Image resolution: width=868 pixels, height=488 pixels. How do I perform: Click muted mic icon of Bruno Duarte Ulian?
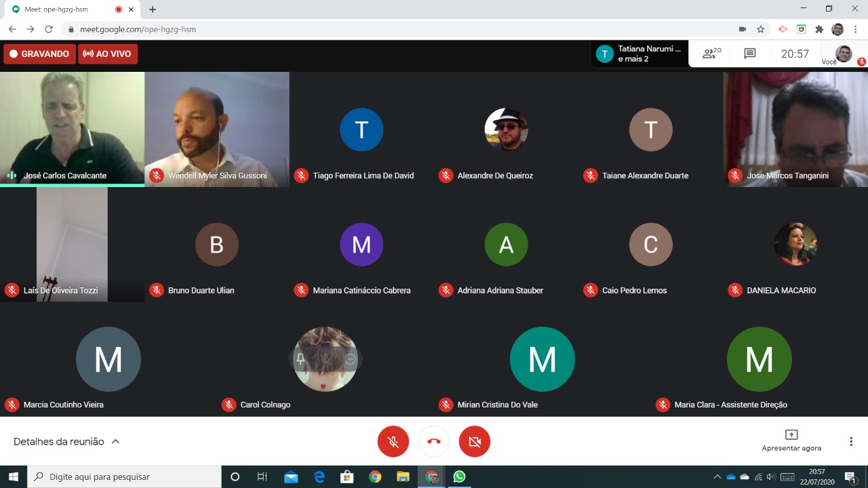point(157,290)
